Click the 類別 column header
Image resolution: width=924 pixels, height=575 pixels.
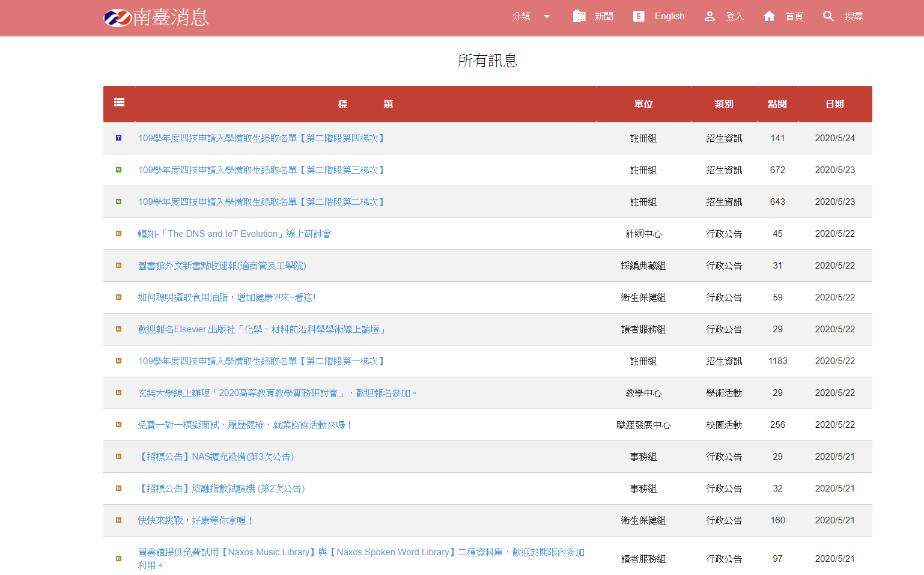tap(724, 104)
